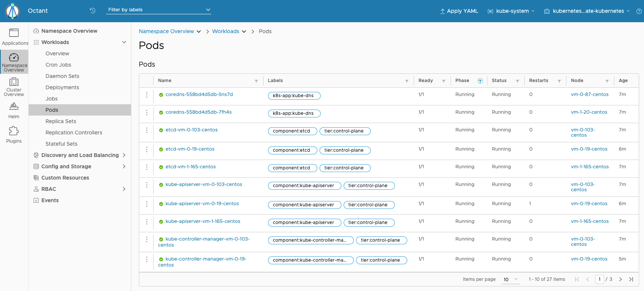644x291 pixels.
Task: Open actions menu for etcd-vm-0-103-centos row
Action: (x=147, y=130)
